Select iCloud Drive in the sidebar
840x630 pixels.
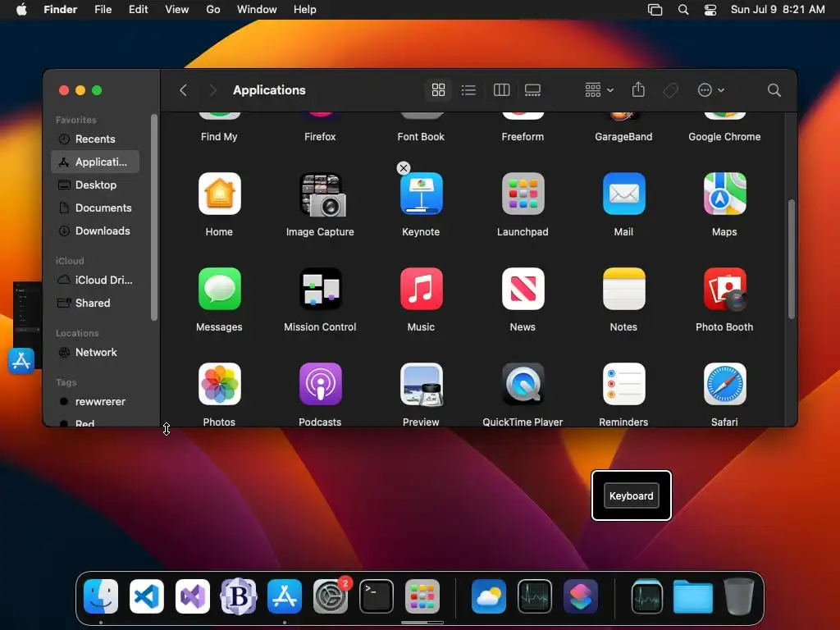(x=95, y=280)
